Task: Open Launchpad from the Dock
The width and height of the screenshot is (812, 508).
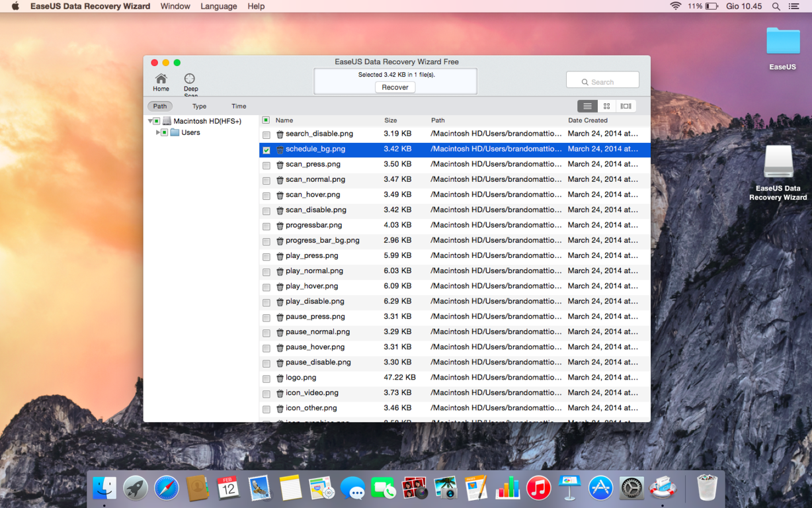Action: [x=136, y=488]
